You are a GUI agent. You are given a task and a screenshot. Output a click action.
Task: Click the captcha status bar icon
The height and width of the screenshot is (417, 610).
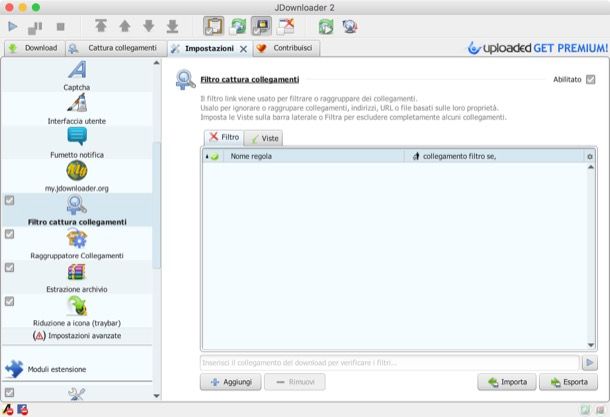8,410
